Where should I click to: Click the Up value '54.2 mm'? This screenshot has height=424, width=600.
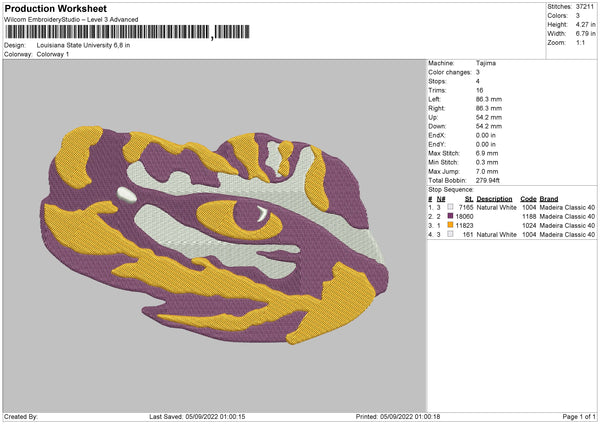click(x=489, y=117)
